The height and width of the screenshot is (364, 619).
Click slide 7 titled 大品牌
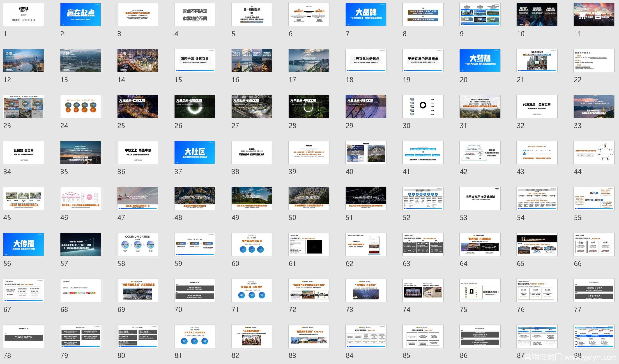366,14
